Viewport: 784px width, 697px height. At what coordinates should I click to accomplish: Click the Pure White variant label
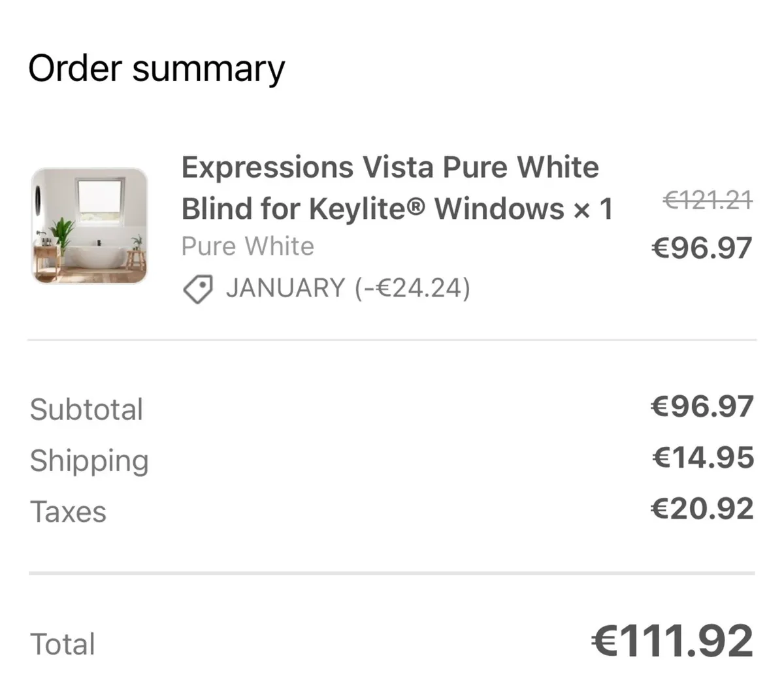[248, 246]
